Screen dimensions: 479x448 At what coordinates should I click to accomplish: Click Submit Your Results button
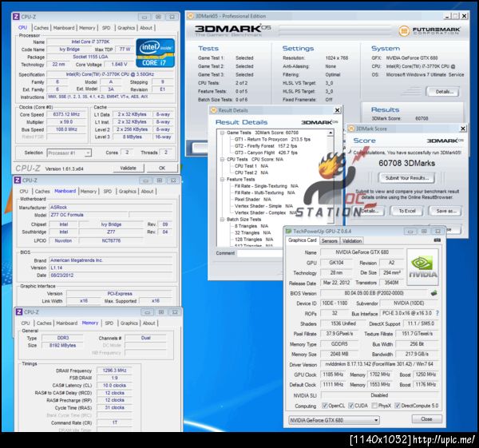pyautogui.click(x=407, y=178)
